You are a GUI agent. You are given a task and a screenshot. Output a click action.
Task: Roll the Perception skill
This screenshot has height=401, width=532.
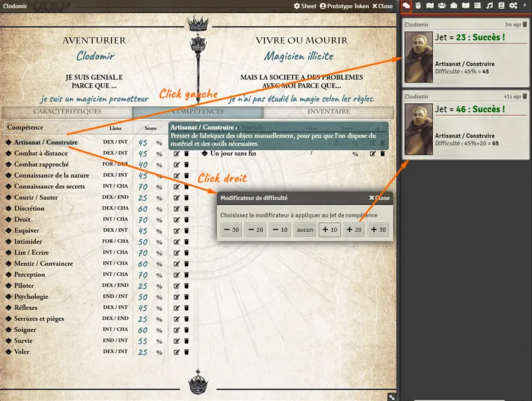[30, 274]
